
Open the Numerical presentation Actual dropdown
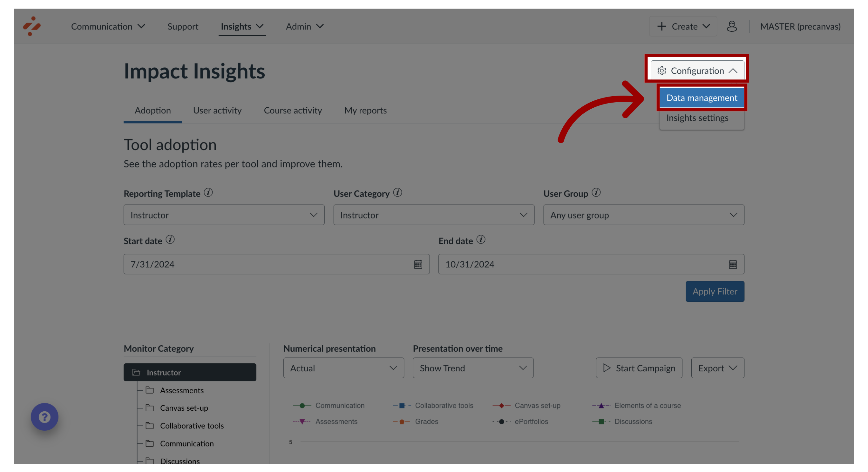tap(344, 367)
